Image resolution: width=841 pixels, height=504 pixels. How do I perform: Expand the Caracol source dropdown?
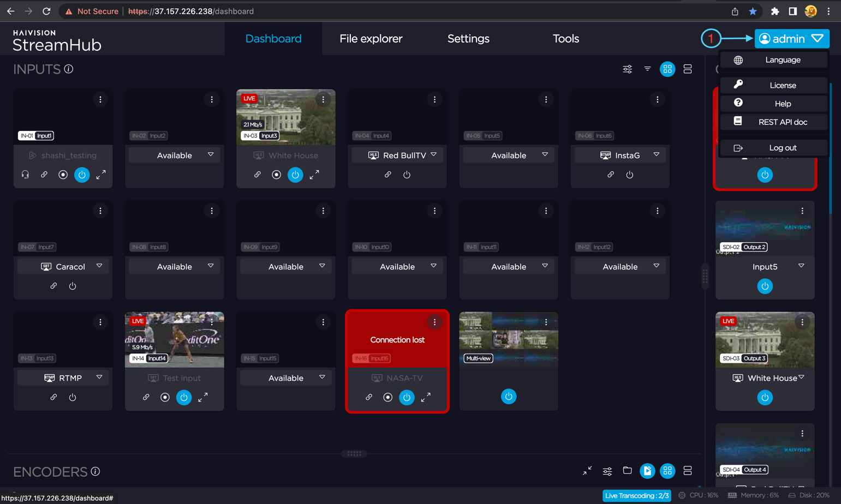pos(99,266)
